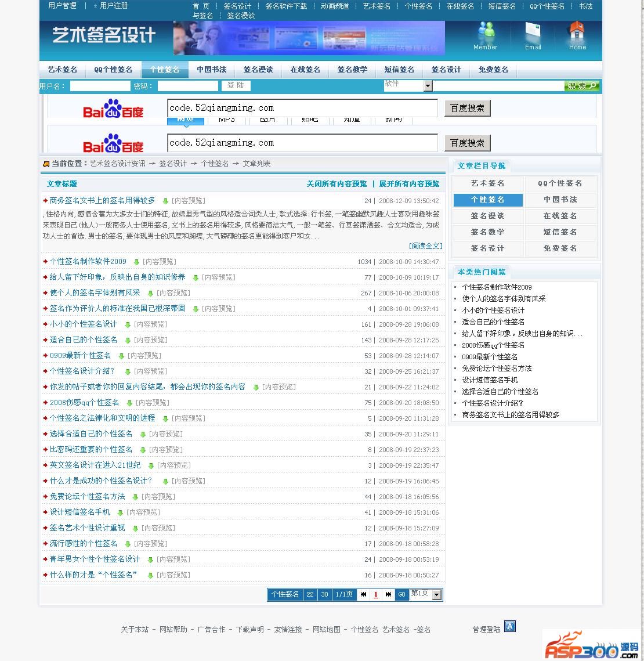Click the 用户名 input field
This screenshot has width=644, height=661.
tap(100, 86)
